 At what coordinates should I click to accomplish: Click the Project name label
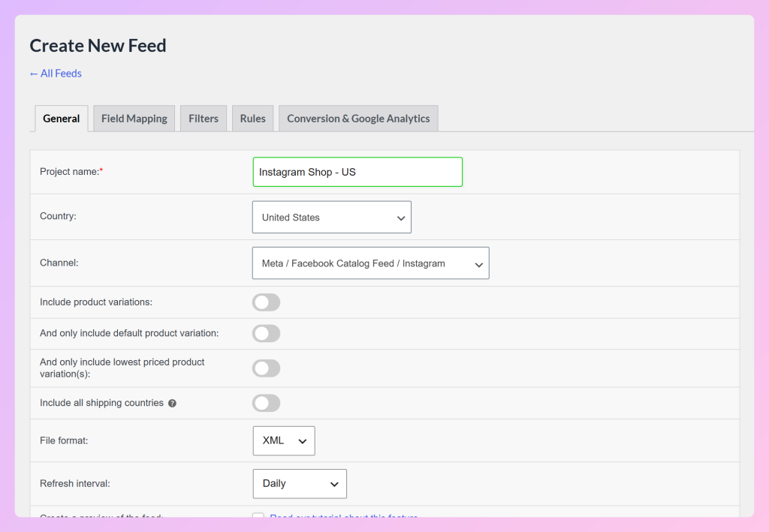pos(71,171)
